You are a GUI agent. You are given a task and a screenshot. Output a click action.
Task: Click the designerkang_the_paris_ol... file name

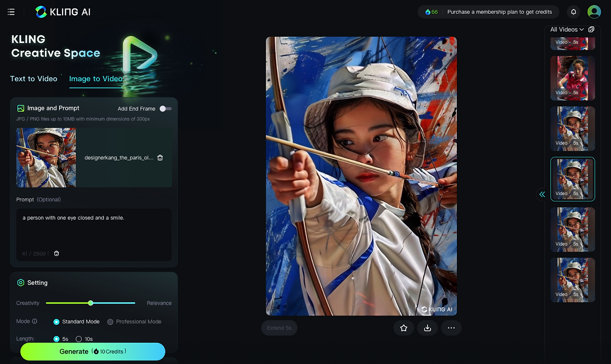[x=119, y=157]
